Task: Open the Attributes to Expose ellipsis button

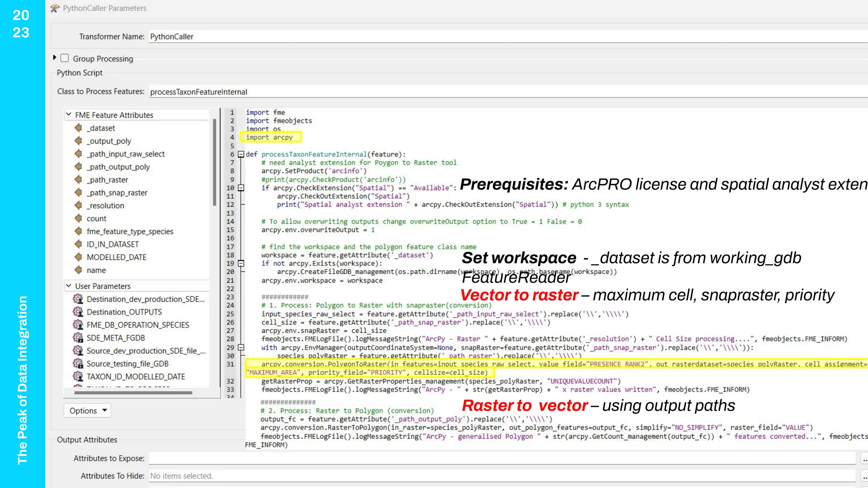Action: click(x=865, y=458)
